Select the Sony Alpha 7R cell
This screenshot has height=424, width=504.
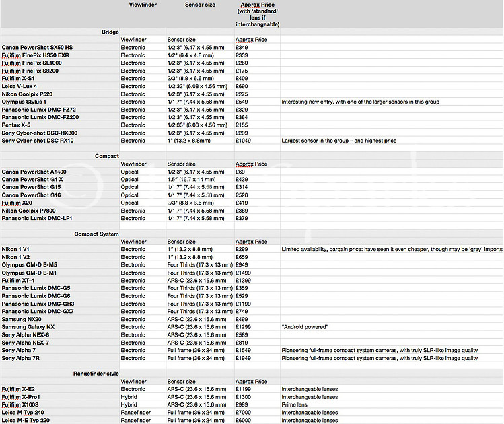[21, 357]
